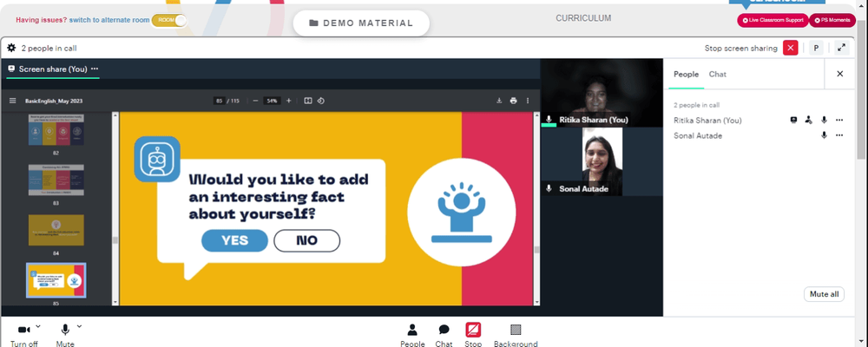Open the People panel from the bottom bar

pyautogui.click(x=412, y=336)
